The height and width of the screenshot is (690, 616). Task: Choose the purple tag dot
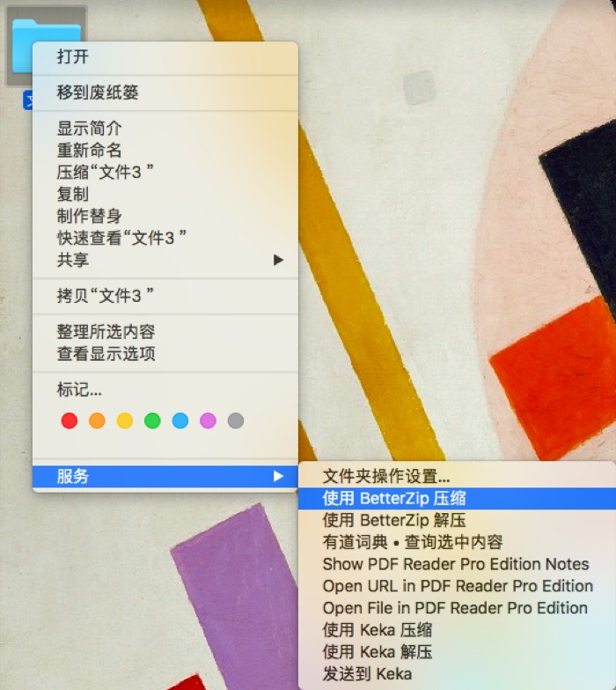[x=208, y=421]
